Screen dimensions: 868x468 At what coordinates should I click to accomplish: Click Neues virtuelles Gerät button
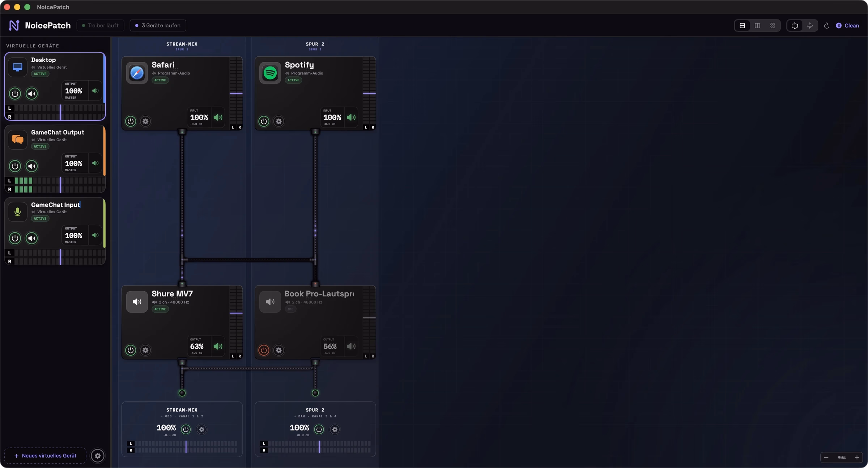pos(45,456)
